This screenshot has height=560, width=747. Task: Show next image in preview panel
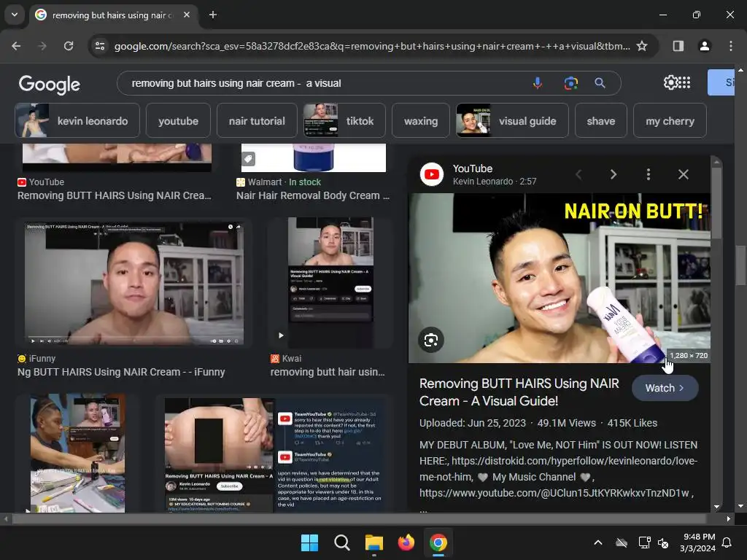(613, 174)
